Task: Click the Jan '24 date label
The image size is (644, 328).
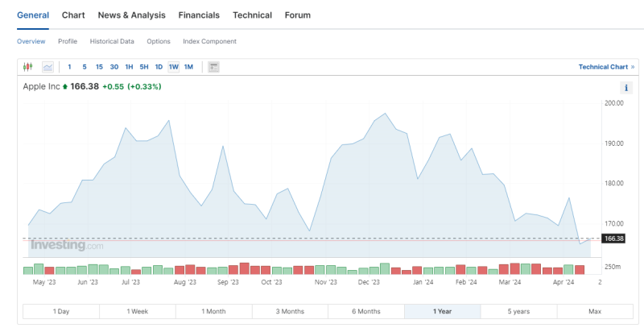Action: (423, 282)
